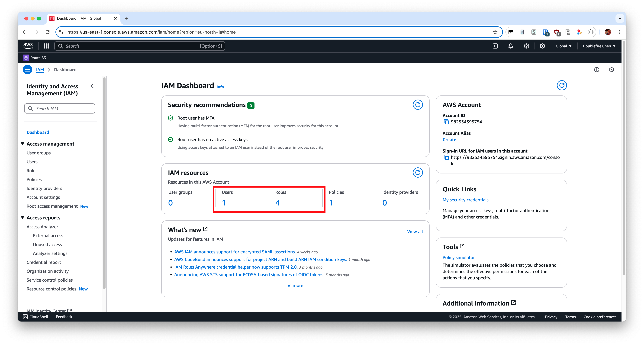Open Root access management in navigation
644x345 pixels.
(52, 206)
